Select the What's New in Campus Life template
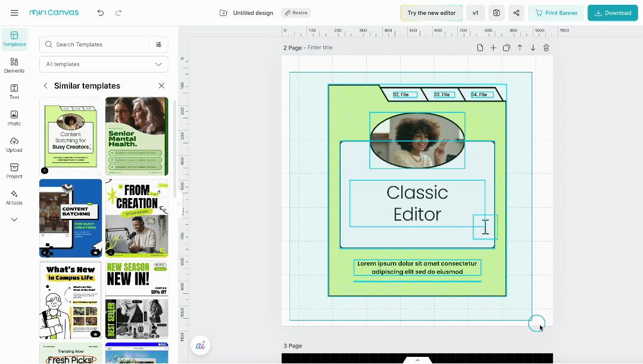643x364 pixels. coord(70,300)
